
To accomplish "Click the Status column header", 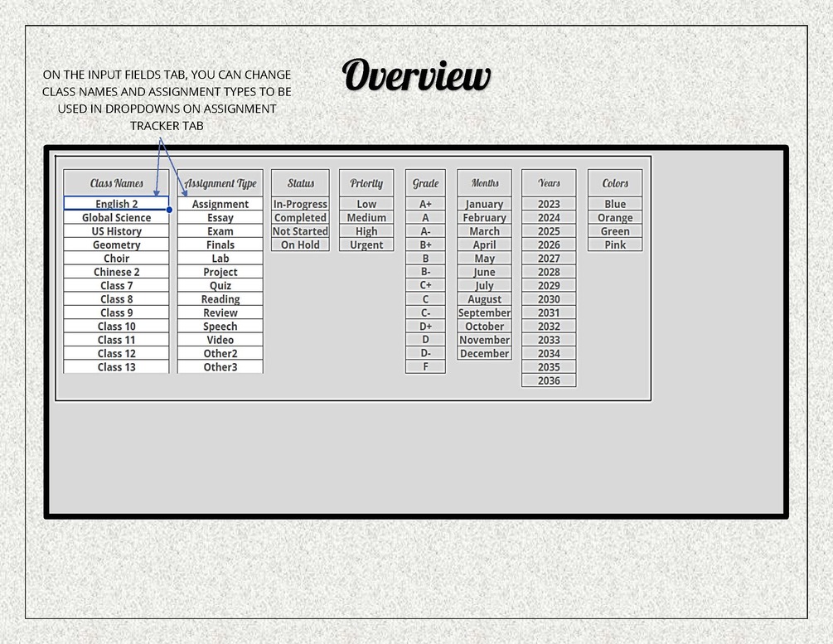I will [300, 183].
